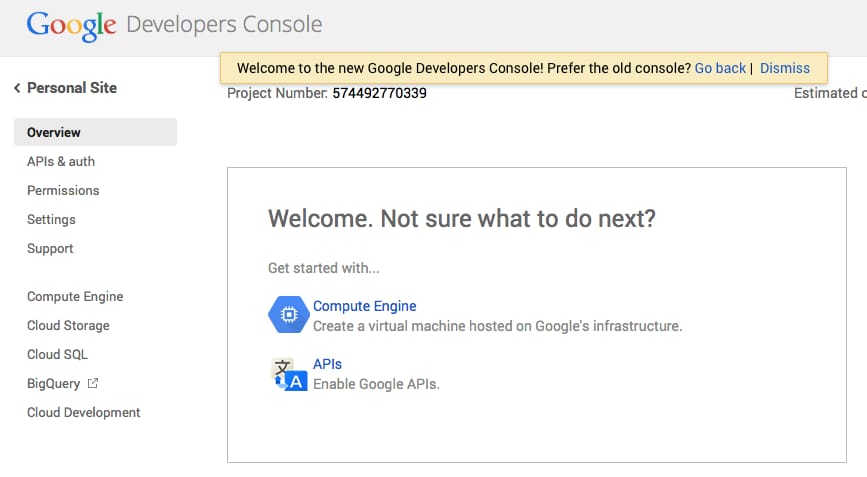Open Cloud Storage in sidebar
This screenshot has height=477, width=867.
[68, 326]
